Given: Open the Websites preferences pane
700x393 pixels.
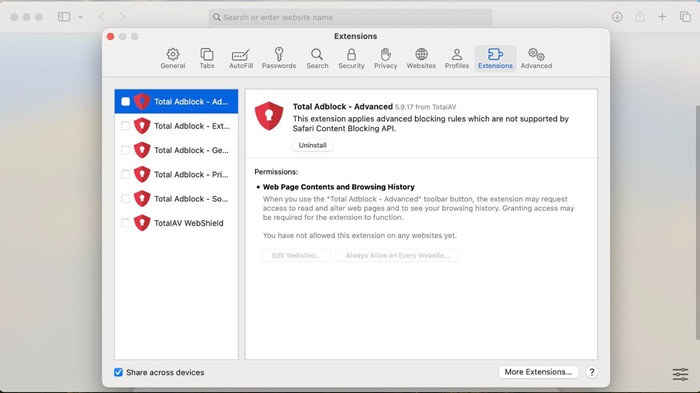Looking at the screenshot, I should coord(421,59).
